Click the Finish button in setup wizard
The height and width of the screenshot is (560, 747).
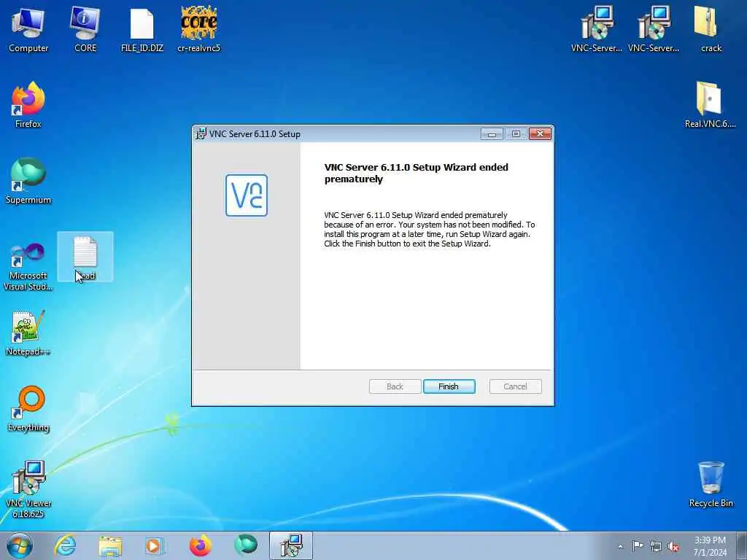point(449,386)
